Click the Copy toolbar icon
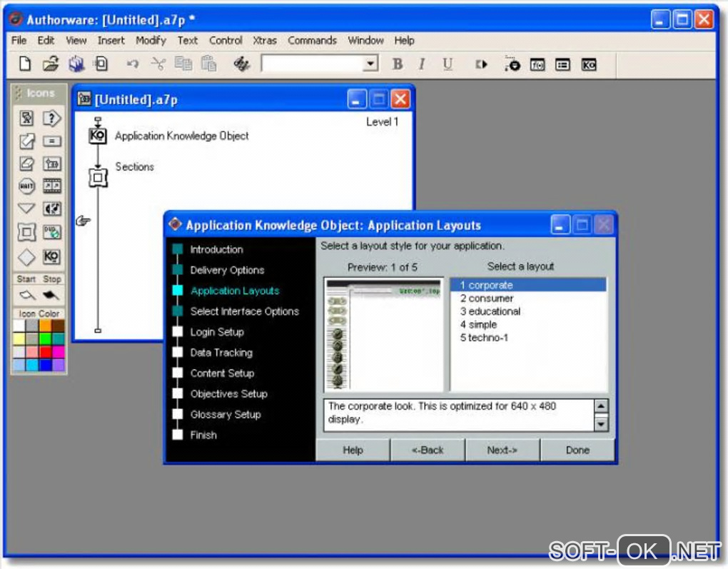The width and height of the screenshot is (728, 569). coord(183,64)
